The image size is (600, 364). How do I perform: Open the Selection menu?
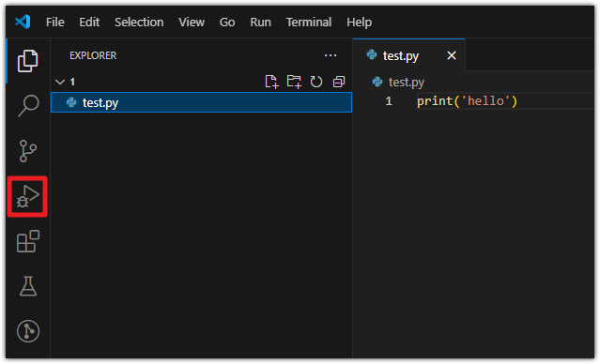[x=139, y=23]
